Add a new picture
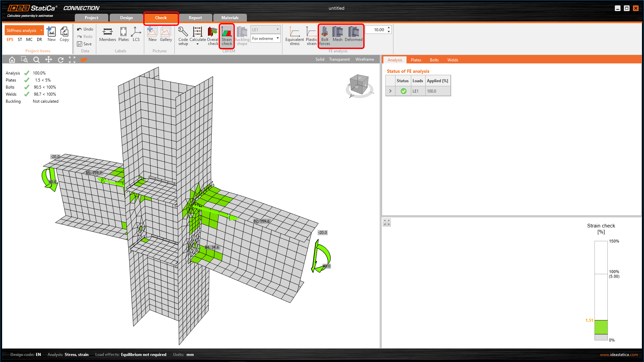644x362 pixels. [x=152, y=34]
